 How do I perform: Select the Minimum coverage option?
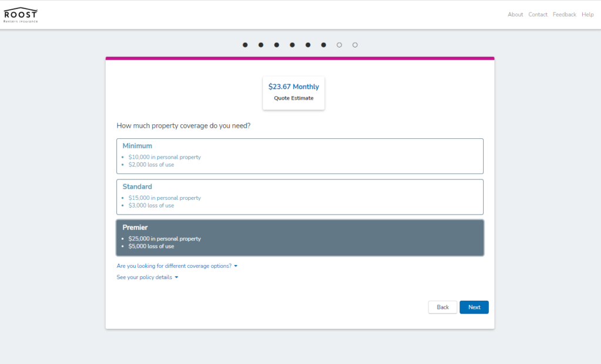coord(300,156)
